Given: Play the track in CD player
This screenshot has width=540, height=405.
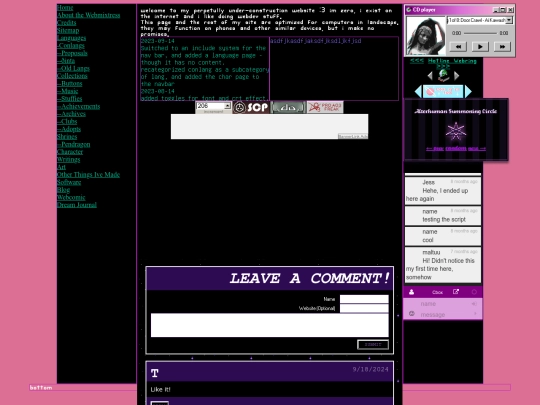Looking at the screenshot, I should coord(480,46).
